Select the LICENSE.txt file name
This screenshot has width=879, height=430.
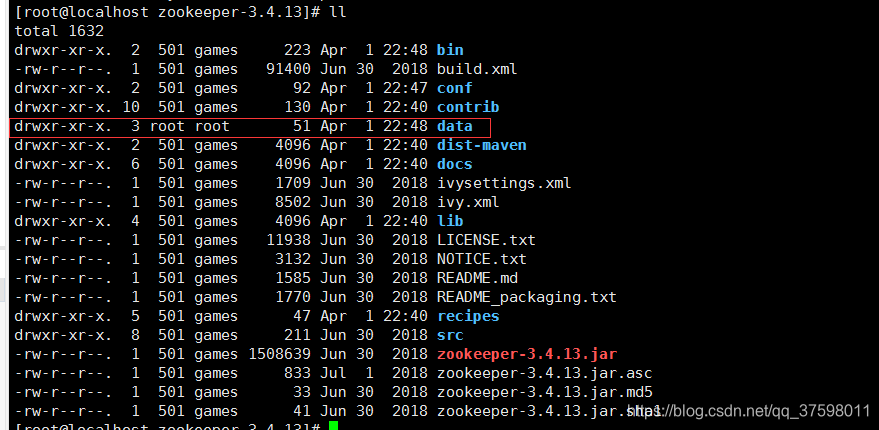click(486, 240)
